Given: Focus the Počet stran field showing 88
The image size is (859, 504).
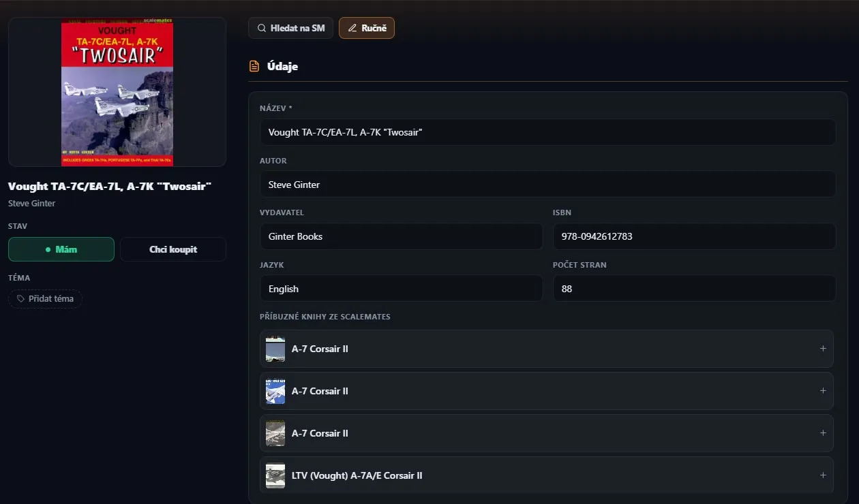Looking at the screenshot, I should pos(694,289).
